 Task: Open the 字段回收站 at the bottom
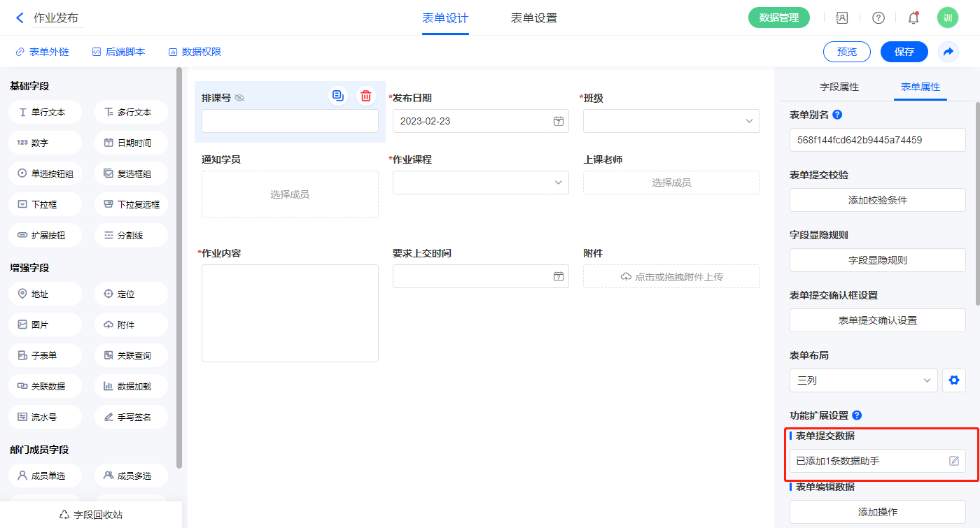click(x=91, y=515)
